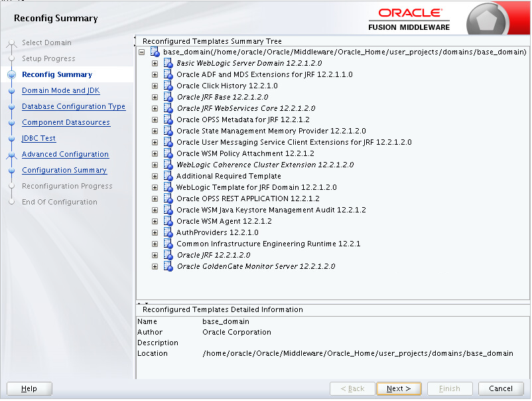Screen dimensions: 532x401
Task: Click the User Messaging Service Client Extensions icon
Action: click(x=168, y=142)
